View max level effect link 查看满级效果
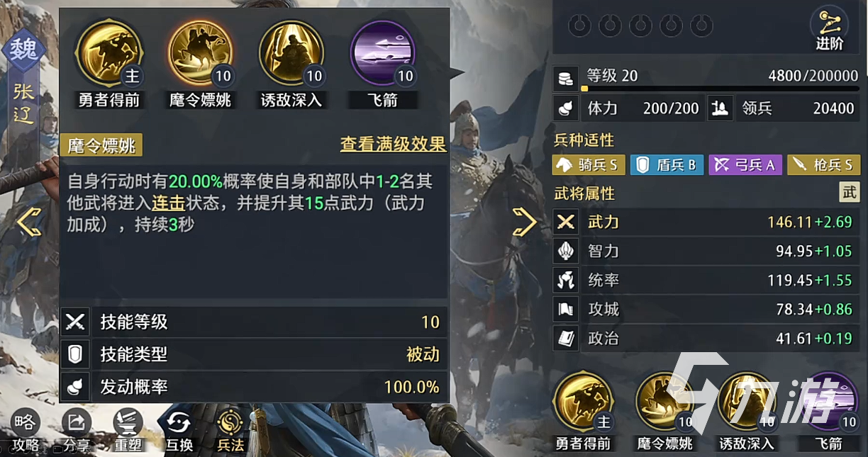This screenshot has height=457, width=868. (393, 145)
